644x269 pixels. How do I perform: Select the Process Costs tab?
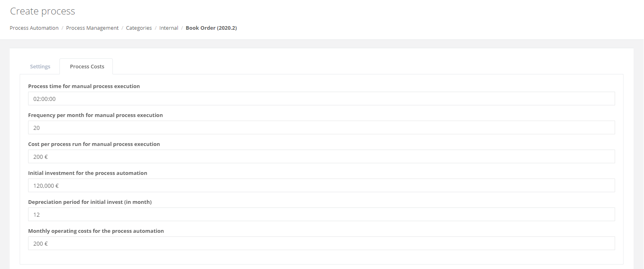tap(87, 67)
